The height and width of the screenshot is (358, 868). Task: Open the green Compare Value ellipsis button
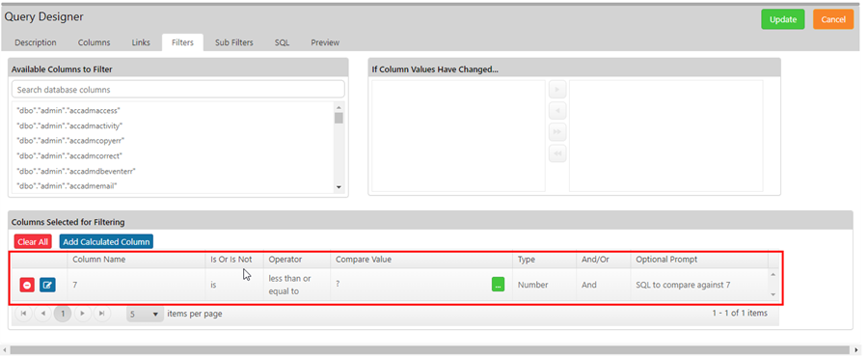[498, 285]
